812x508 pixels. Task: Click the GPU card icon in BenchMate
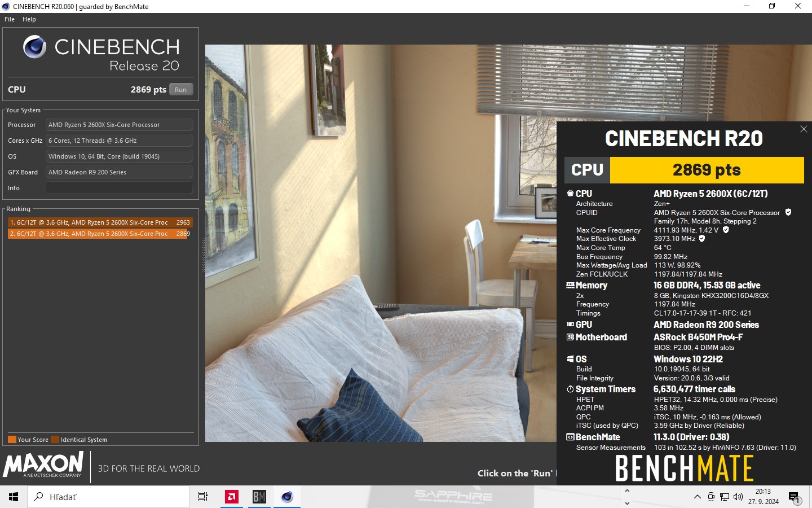coord(570,325)
